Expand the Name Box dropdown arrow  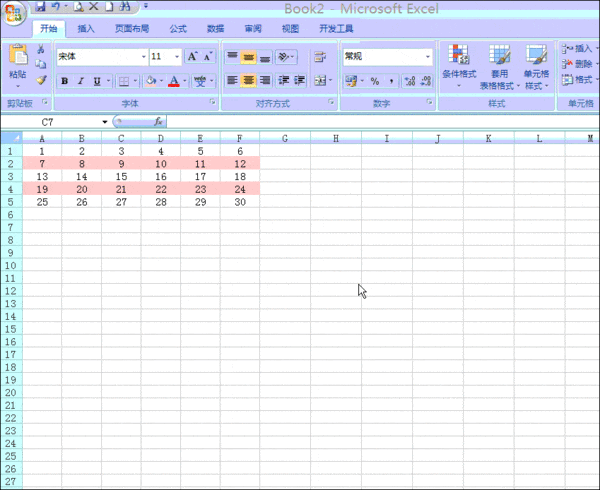(104, 122)
